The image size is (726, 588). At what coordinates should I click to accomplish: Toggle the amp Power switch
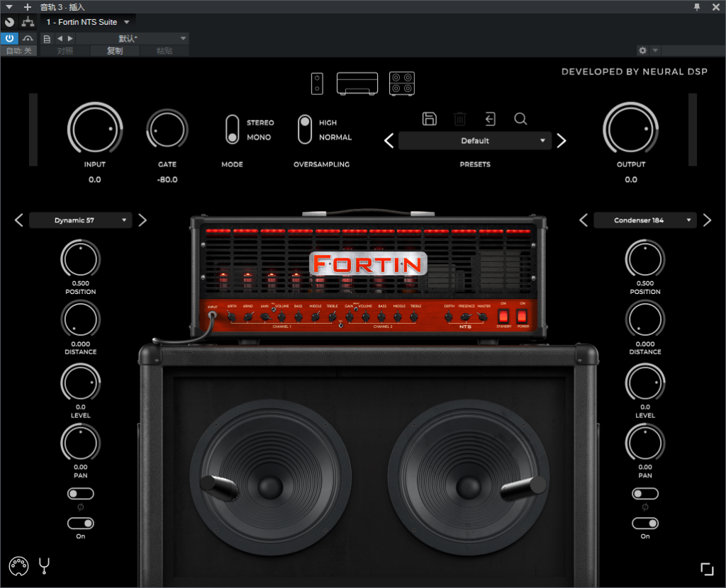click(522, 317)
